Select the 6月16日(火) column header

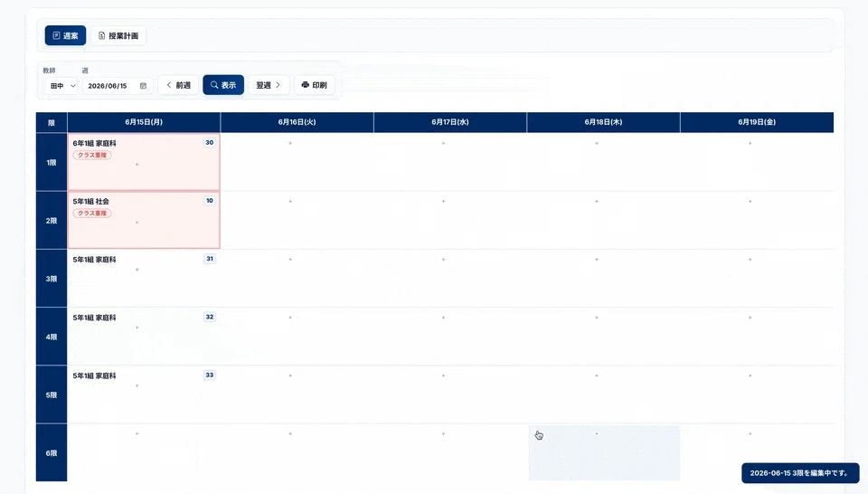(297, 122)
